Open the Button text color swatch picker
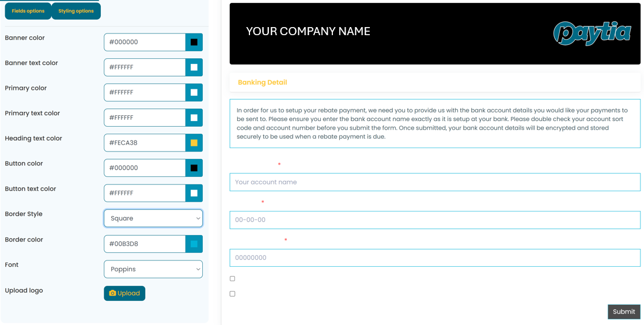644x325 pixels. tap(194, 193)
